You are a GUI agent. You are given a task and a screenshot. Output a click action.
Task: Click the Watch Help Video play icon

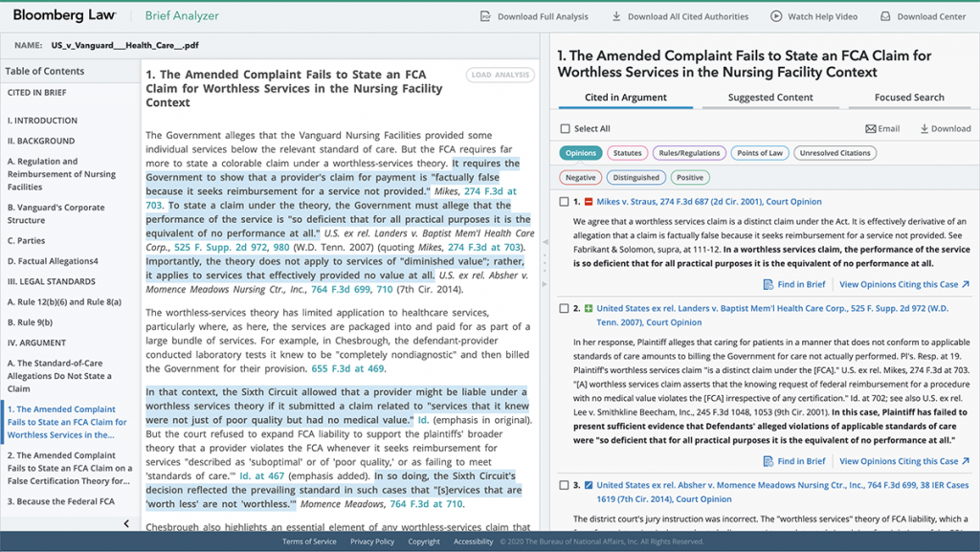[x=776, y=16]
